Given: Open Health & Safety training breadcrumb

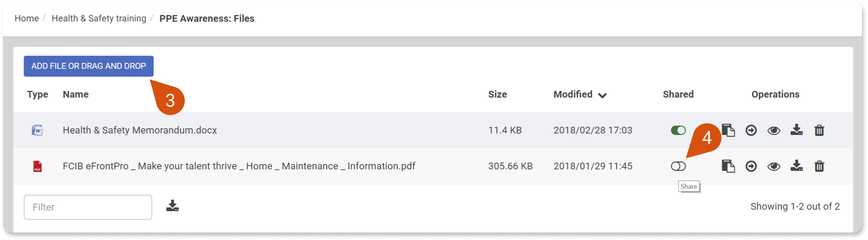Looking at the screenshot, I should [x=99, y=18].
